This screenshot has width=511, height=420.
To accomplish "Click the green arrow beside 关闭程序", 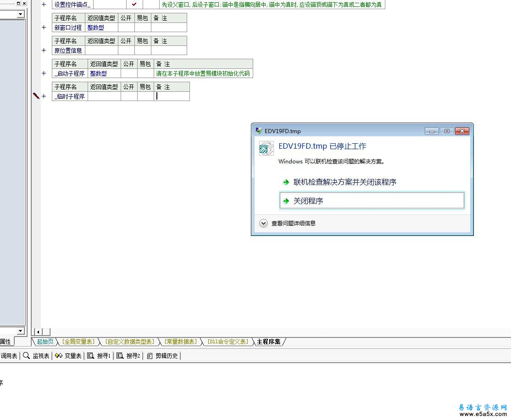I will click(286, 201).
